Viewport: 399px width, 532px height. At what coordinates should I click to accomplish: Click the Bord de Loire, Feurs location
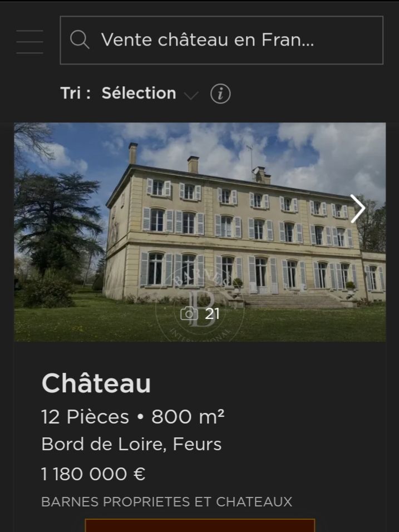[131, 444]
